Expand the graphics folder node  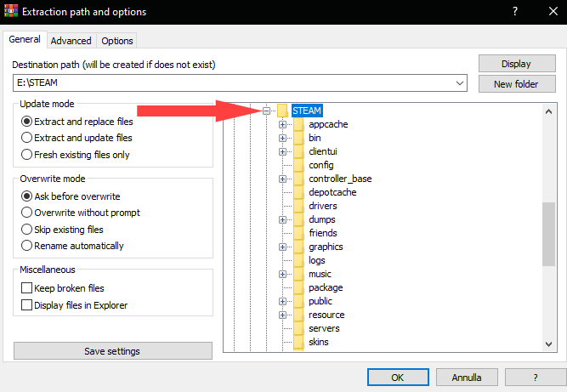tap(283, 247)
